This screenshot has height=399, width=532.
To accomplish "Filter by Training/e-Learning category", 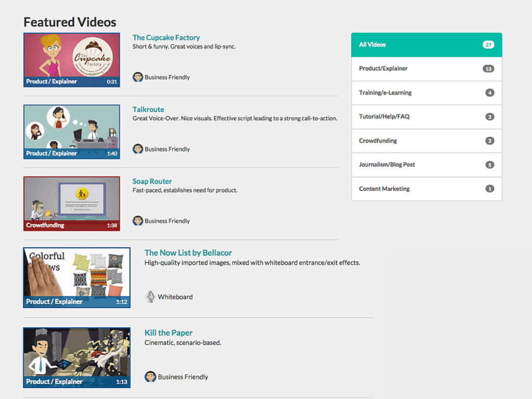I will 427,92.
